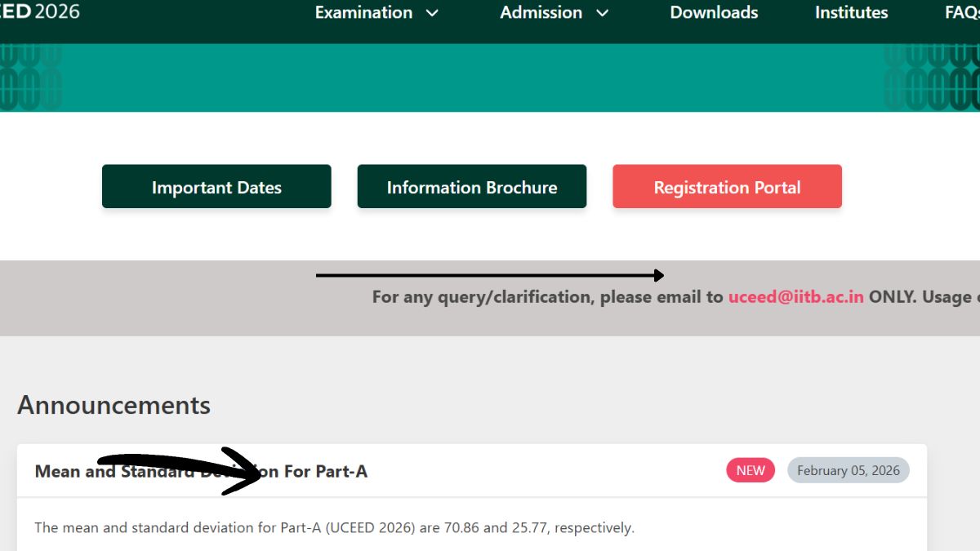Click the red NEW badge
The width and height of the screenshot is (980, 551).
(751, 470)
